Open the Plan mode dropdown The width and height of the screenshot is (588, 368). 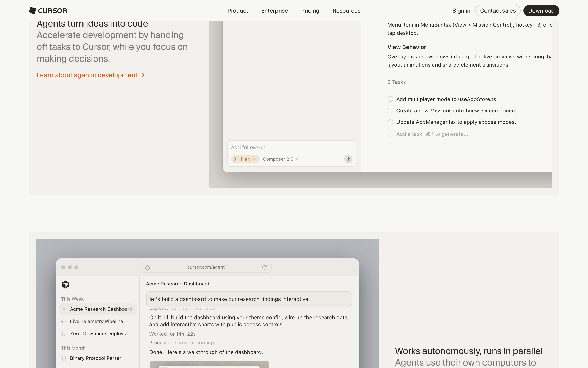(x=245, y=159)
